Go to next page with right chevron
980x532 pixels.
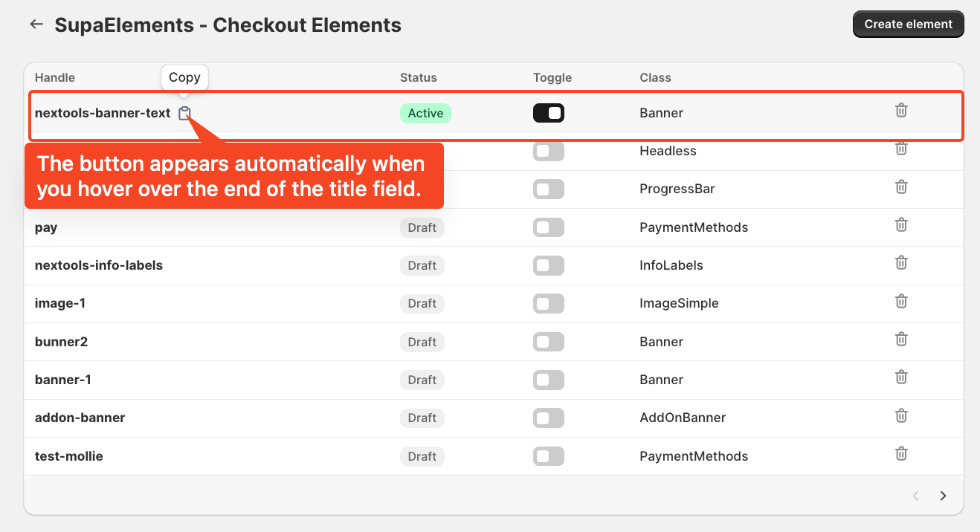[943, 496]
